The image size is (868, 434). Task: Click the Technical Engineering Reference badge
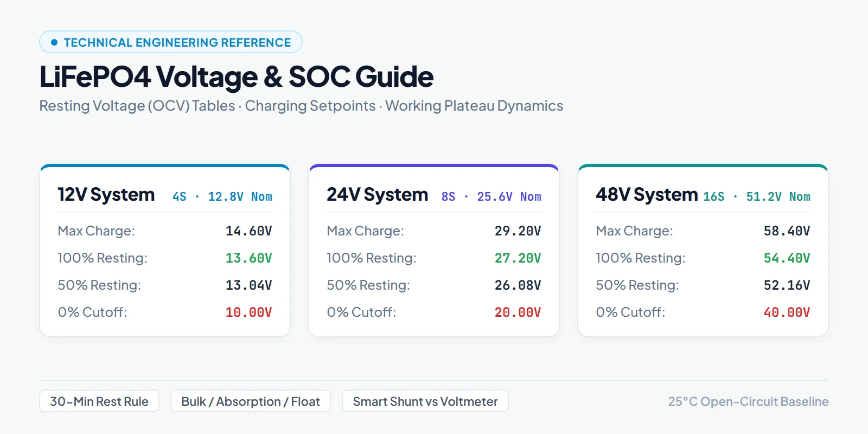click(x=170, y=42)
